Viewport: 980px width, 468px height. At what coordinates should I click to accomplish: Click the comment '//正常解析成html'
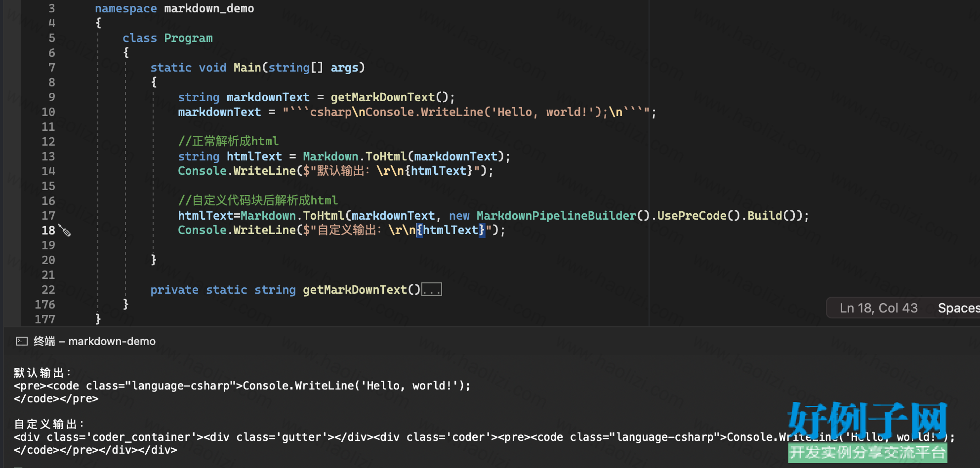[x=228, y=141]
